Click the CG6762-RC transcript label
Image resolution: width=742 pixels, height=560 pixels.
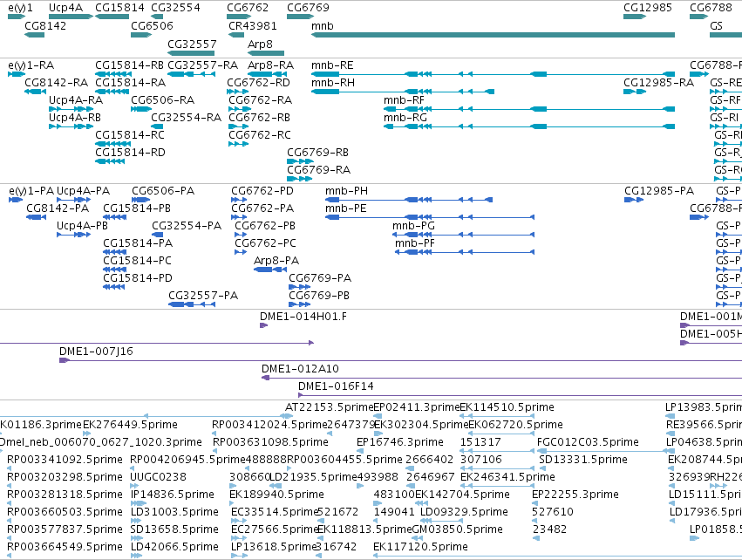point(260,135)
